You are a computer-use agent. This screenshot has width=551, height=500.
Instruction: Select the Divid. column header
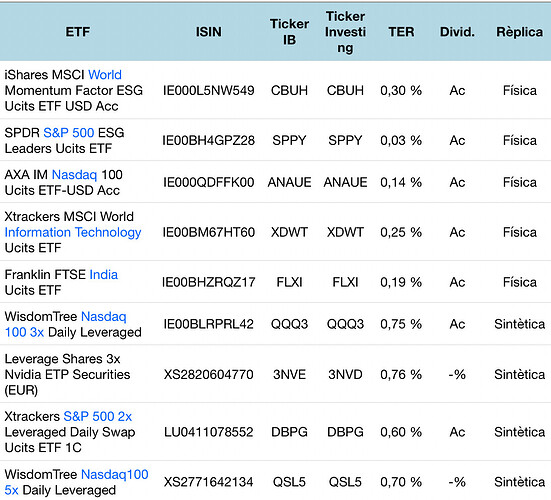pos(457,32)
